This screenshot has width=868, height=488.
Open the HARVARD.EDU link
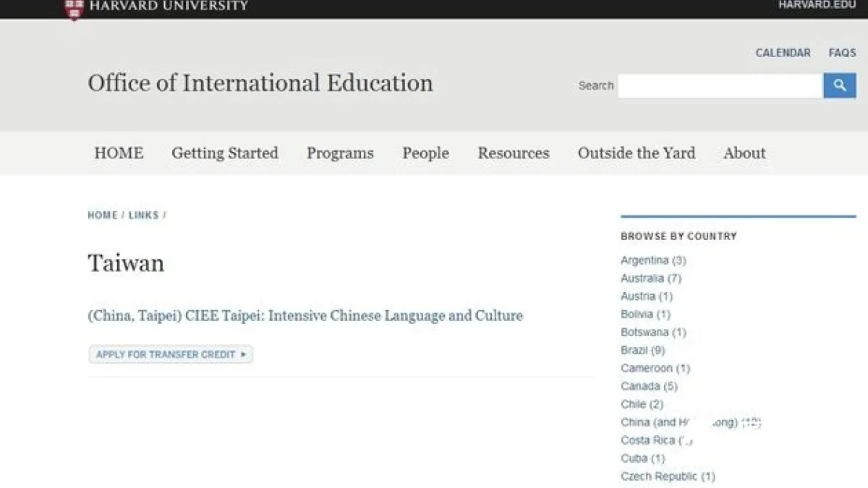click(817, 5)
